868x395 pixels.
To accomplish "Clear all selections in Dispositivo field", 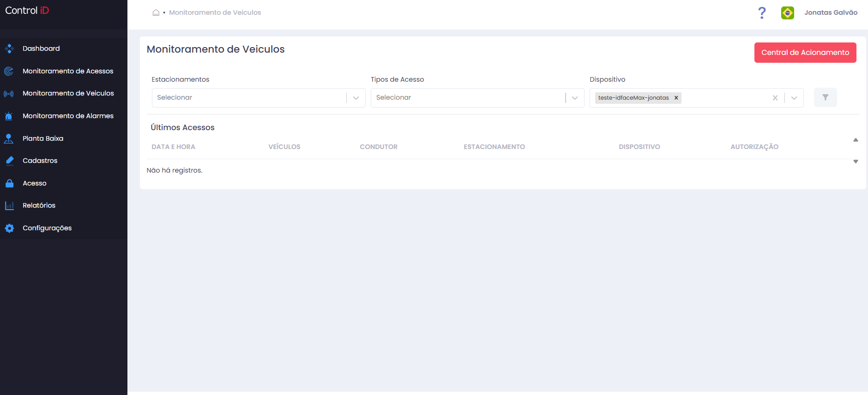I will pos(775,98).
